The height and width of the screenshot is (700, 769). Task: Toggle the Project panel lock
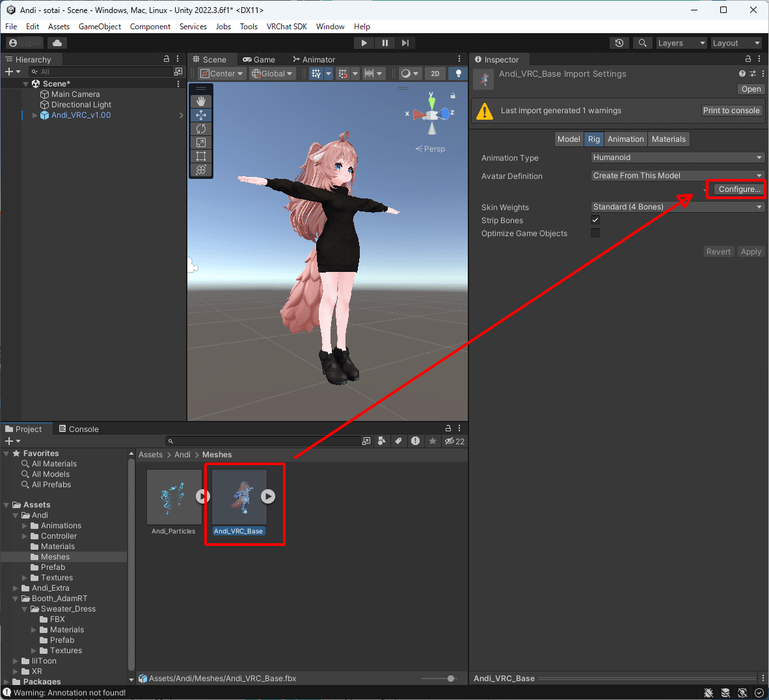(448, 428)
